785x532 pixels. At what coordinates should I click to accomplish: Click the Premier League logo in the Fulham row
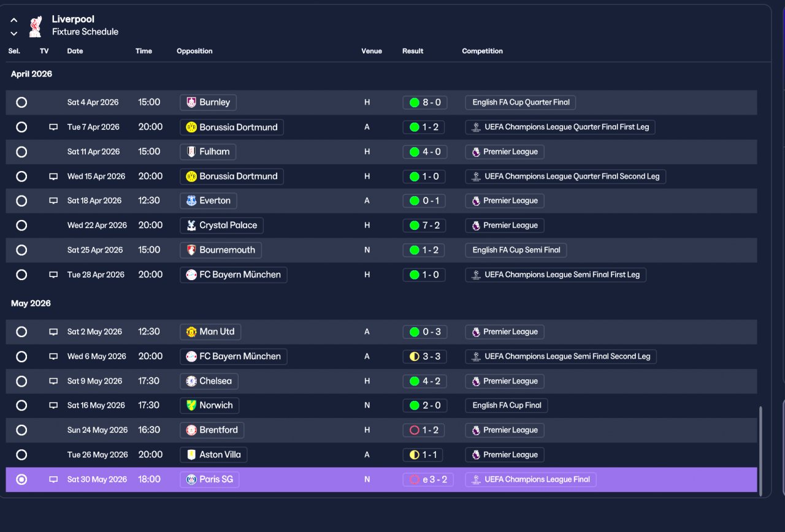click(475, 151)
